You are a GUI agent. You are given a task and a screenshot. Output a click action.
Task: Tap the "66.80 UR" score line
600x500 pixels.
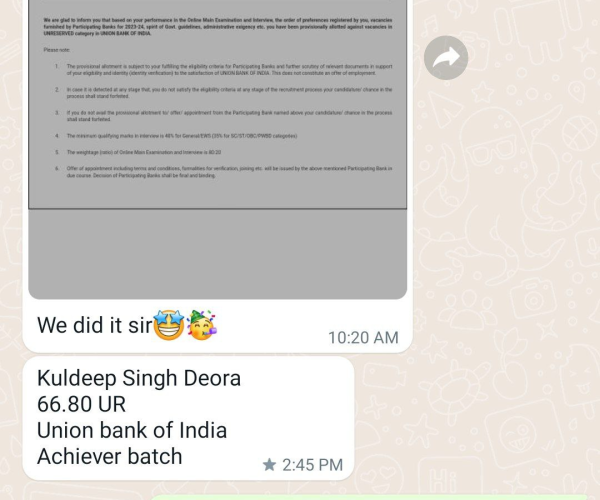pyautogui.click(x=82, y=404)
